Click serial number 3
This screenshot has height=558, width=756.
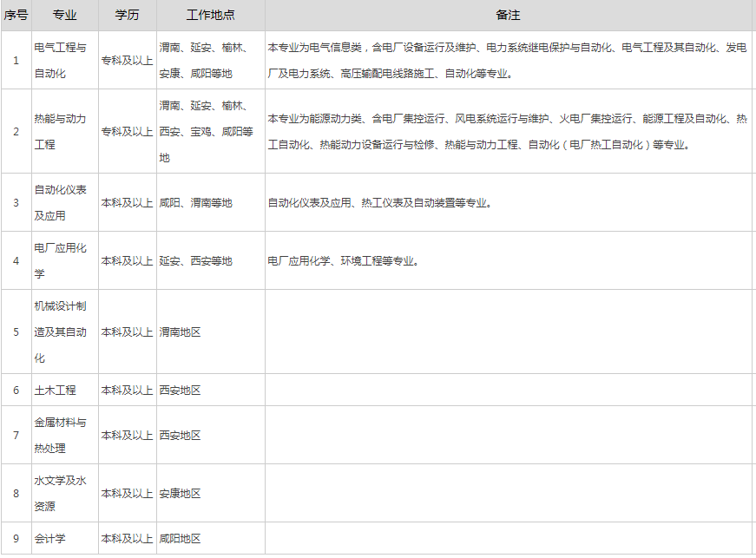coord(16,203)
